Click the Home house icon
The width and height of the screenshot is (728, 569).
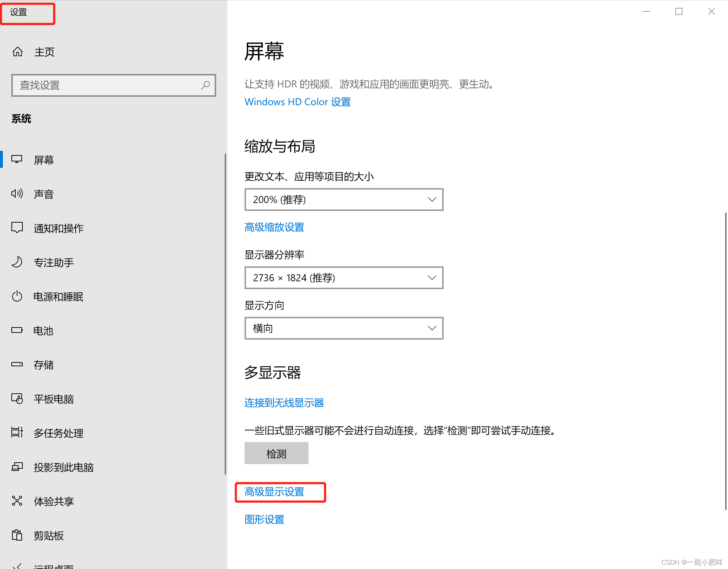17,52
